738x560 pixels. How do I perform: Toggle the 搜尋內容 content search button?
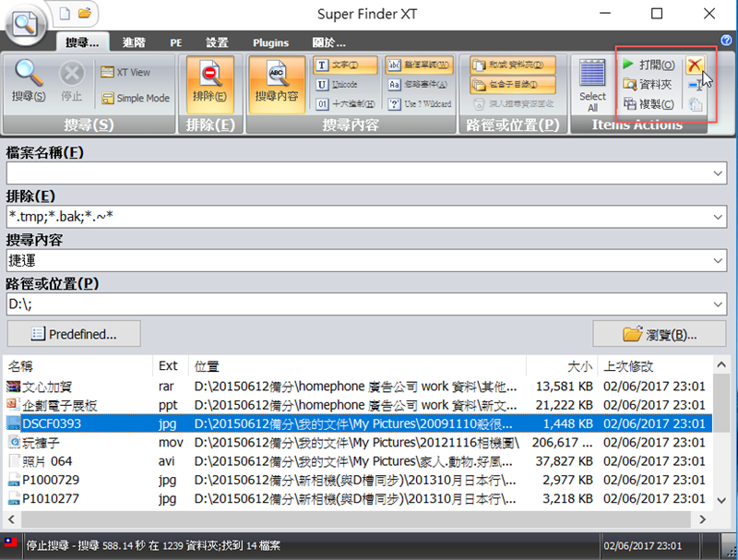pyautogui.click(x=277, y=85)
